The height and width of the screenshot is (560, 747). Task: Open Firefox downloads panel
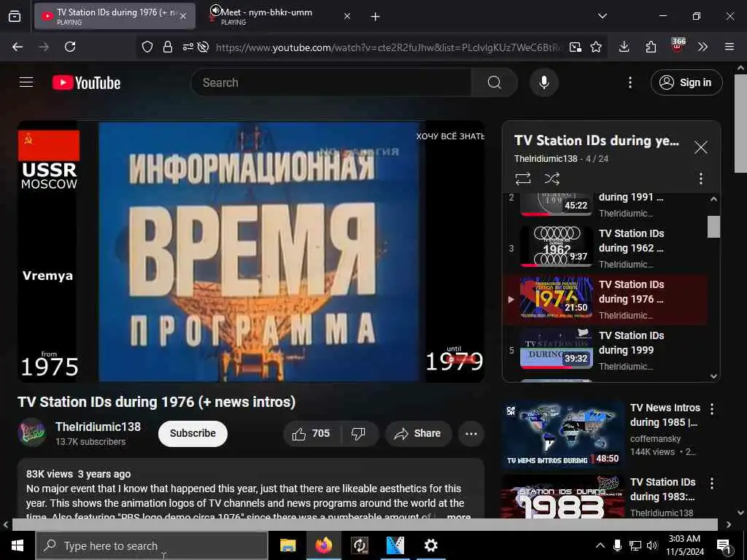[624, 47]
